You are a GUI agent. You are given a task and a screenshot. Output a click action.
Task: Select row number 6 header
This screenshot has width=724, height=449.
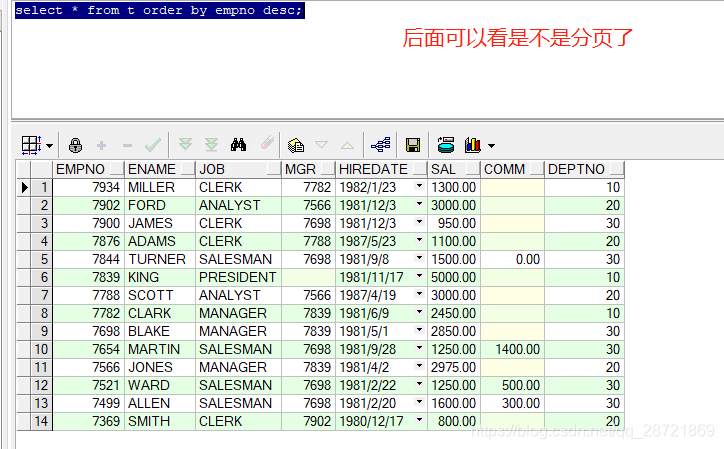(42, 277)
